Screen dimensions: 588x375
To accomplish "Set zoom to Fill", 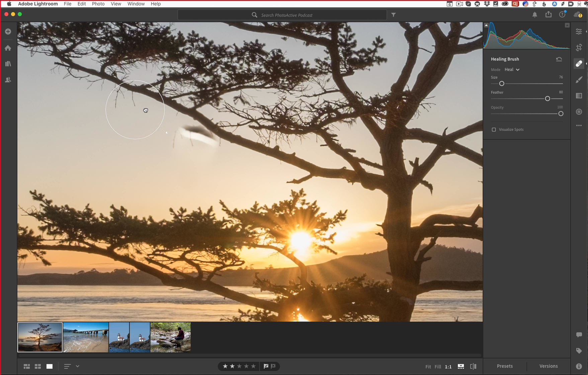I will pos(438,367).
